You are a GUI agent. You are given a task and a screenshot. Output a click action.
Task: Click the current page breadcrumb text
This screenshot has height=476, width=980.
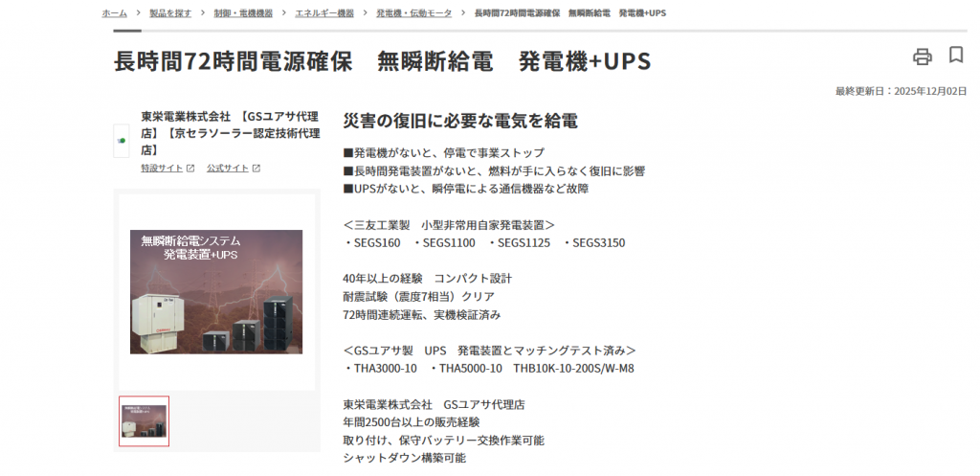570,13
